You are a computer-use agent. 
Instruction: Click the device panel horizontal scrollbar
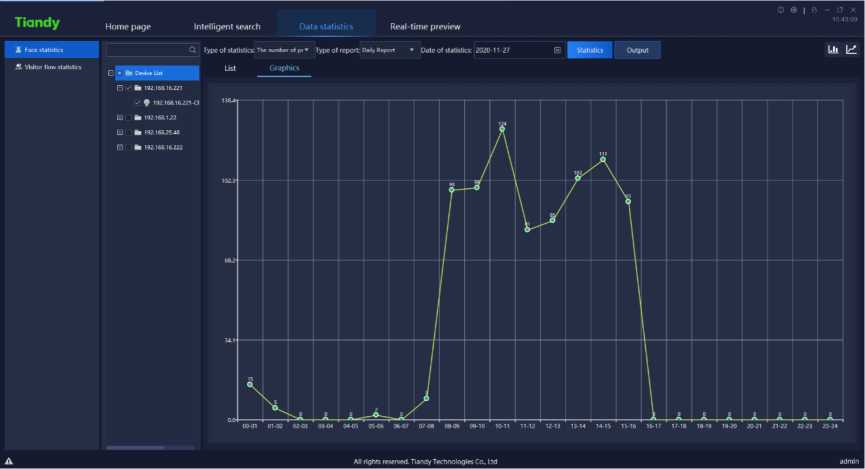pos(136,448)
